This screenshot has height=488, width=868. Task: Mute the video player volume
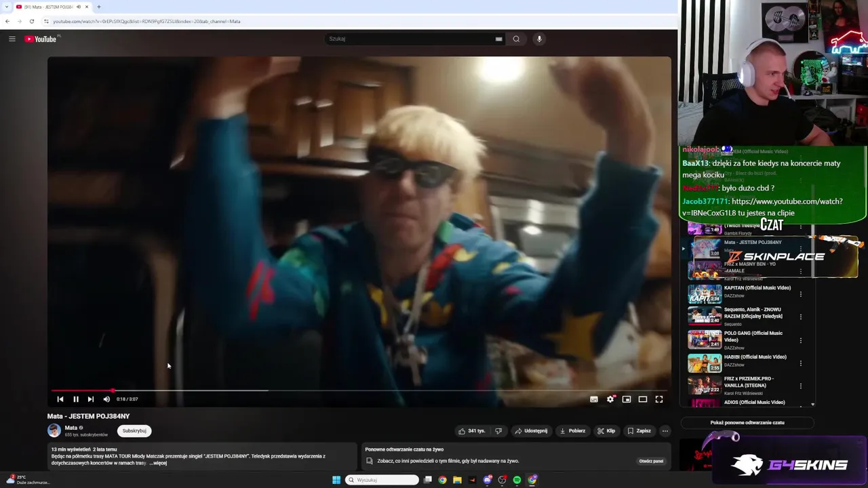pos(106,399)
